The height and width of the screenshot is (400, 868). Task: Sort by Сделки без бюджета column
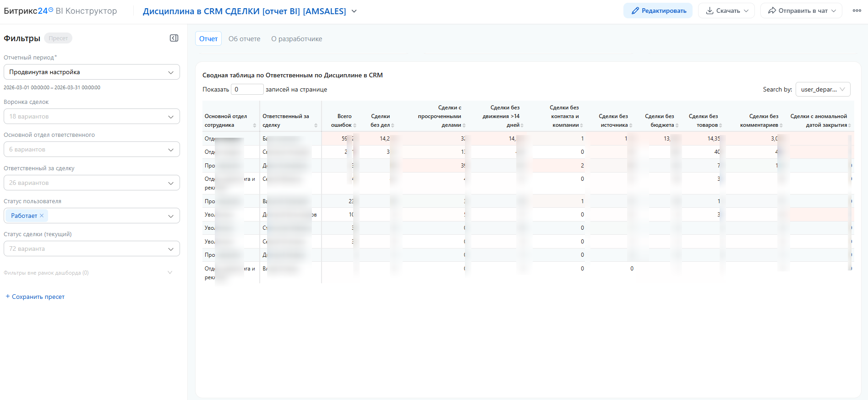pyautogui.click(x=677, y=125)
